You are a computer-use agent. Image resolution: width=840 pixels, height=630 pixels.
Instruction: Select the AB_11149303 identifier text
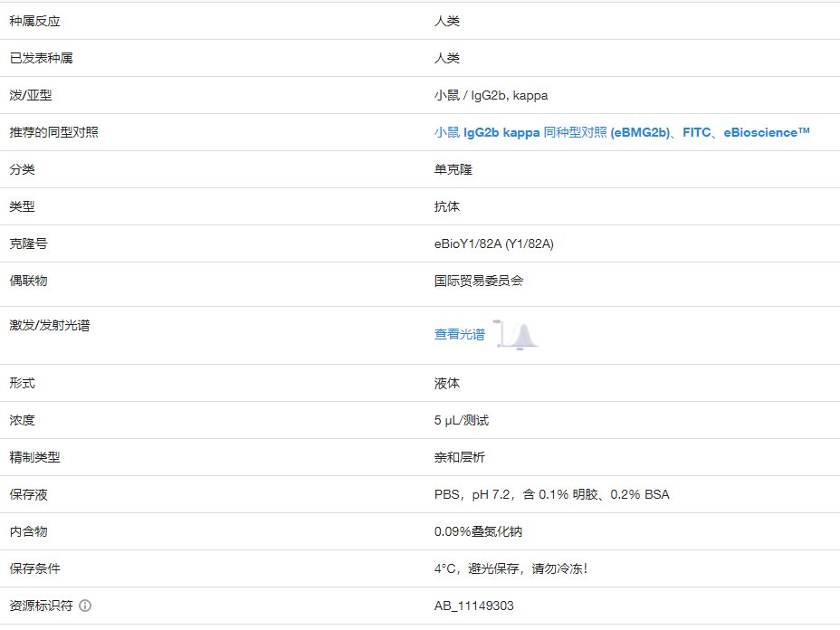click(475, 606)
